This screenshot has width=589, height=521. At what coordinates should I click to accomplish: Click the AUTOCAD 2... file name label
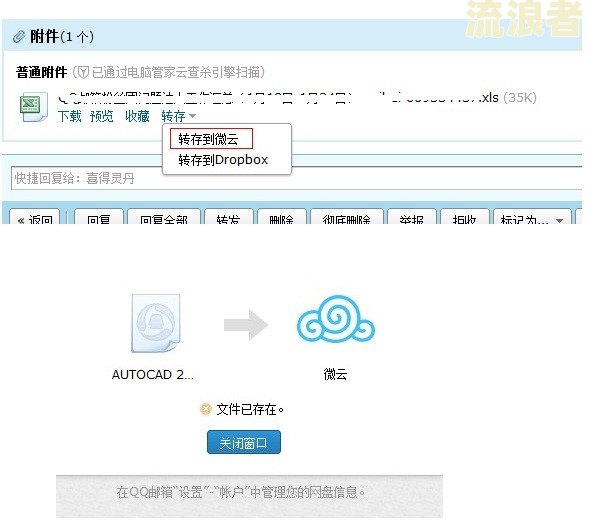[153, 375]
